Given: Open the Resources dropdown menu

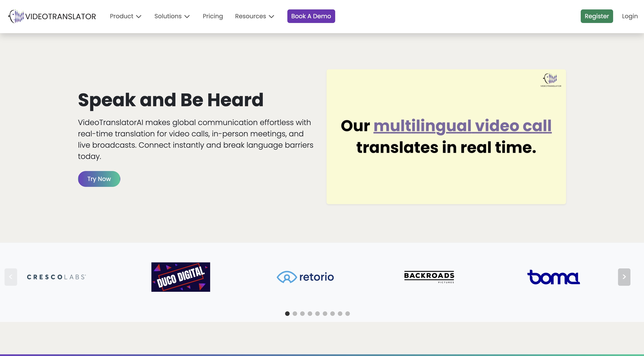Looking at the screenshot, I should point(254,16).
